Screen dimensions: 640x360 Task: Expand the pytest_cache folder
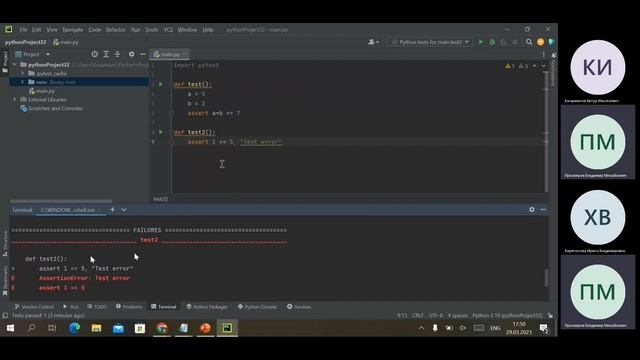(x=22, y=73)
